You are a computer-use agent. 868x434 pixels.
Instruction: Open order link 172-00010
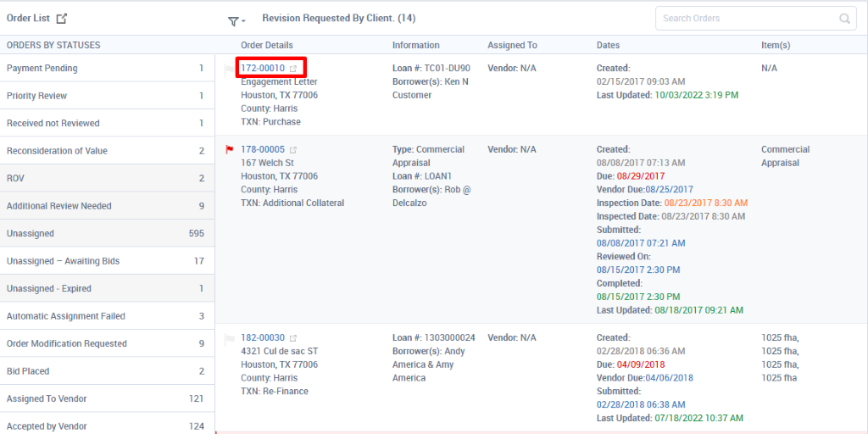(x=263, y=68)
